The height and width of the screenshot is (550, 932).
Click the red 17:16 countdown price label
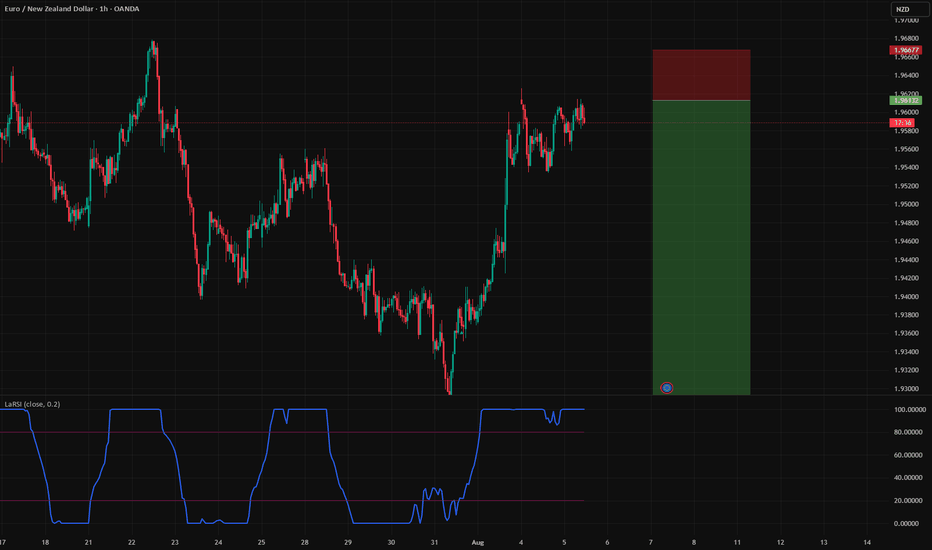pyautogui.click(x=902, y=122)
